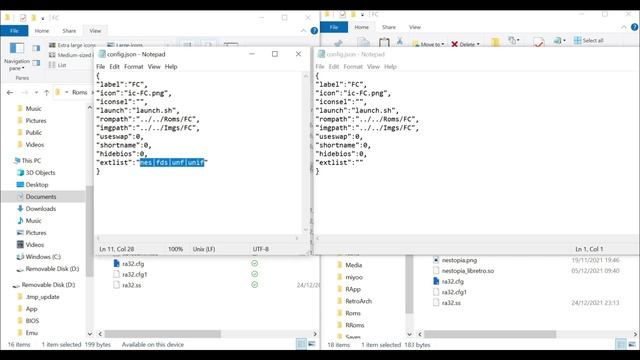Go up one folder in left Explorer
The image size is (640, 360).
47,93
